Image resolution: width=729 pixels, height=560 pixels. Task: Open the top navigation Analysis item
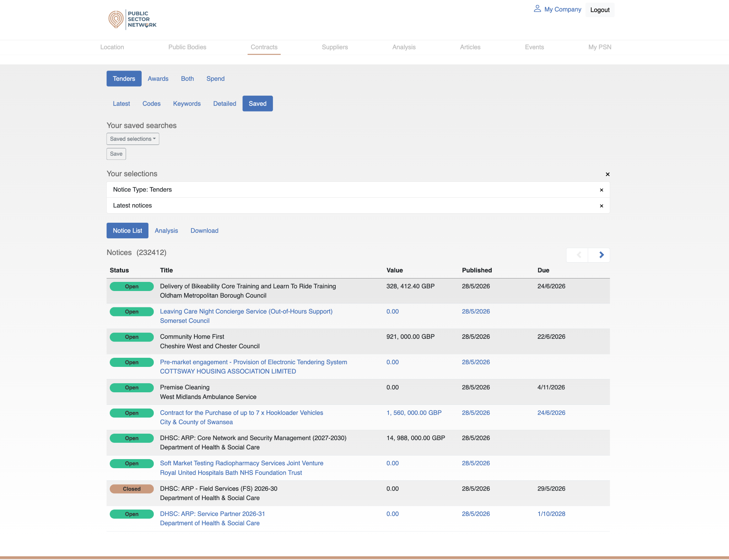tap(404, 47)
